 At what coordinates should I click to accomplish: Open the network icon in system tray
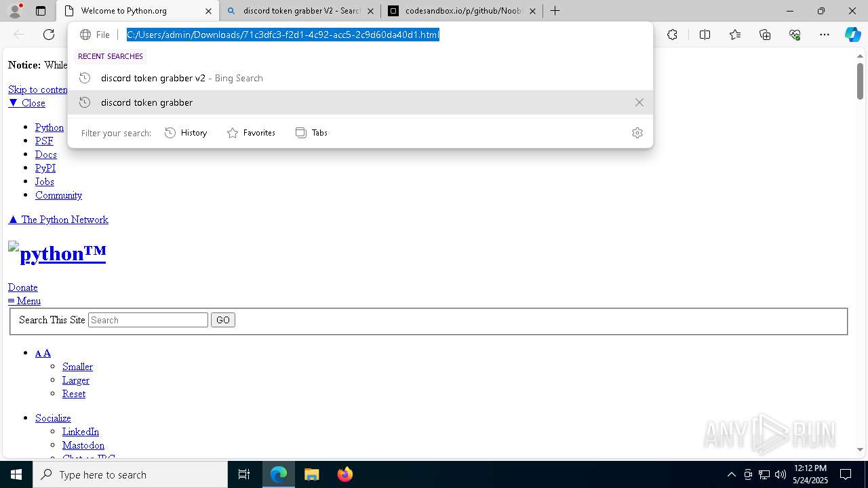coord(764,474)
